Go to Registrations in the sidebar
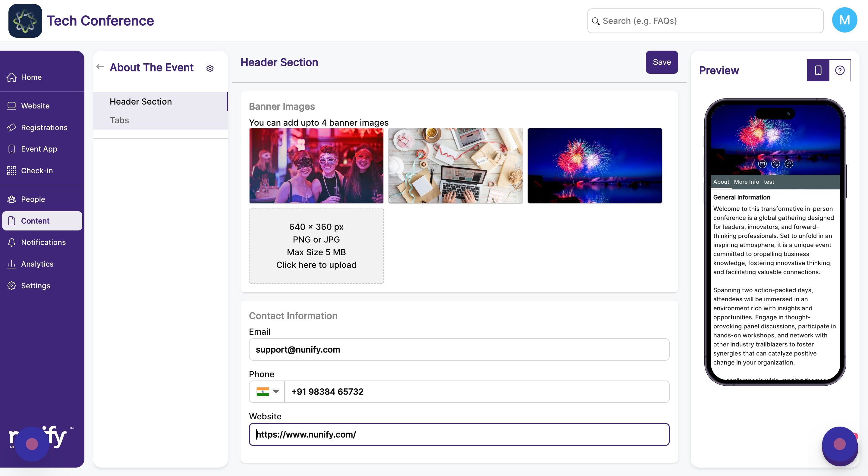868x476 pixels. pos(44,127)
